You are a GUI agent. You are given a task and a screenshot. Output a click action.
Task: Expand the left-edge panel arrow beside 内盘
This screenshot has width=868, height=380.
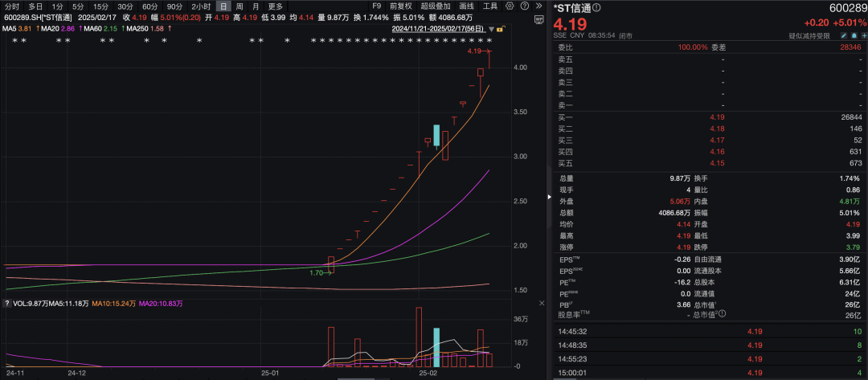[x=550, y=198]
